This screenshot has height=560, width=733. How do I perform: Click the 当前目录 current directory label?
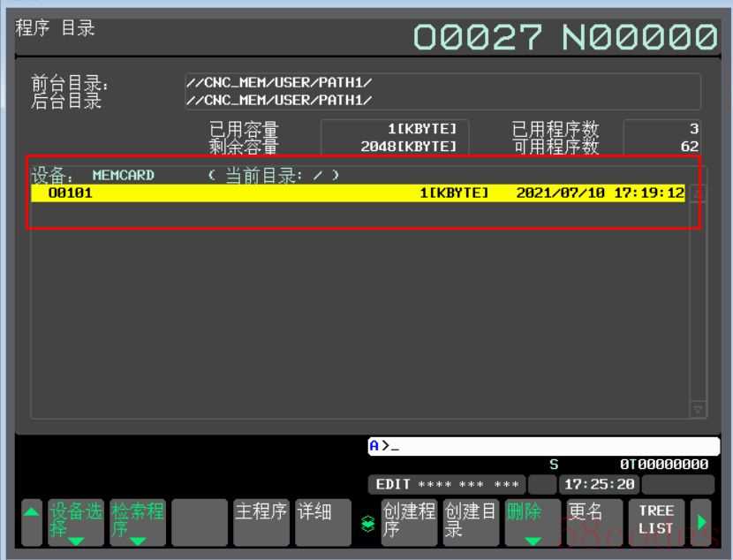264,175
